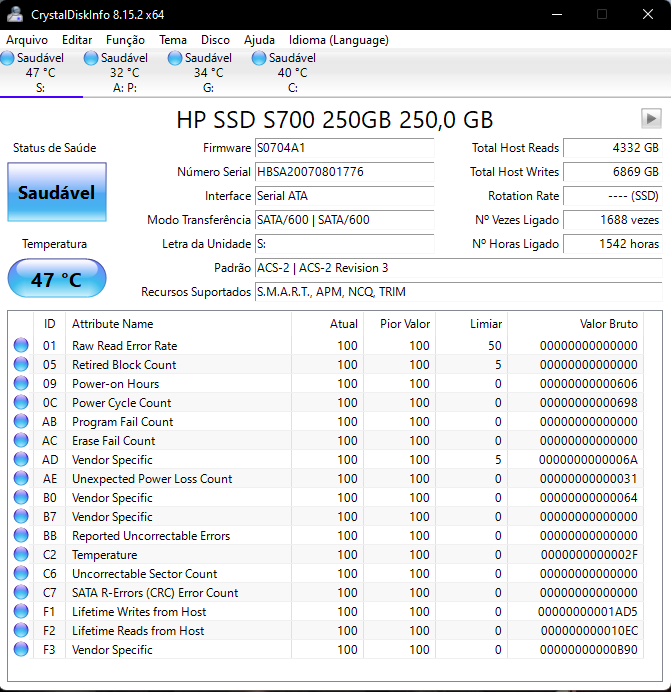Select the Raw Read Error Rate attribute name
The height and width of the screenshot is (692, 671).
pos(124,346)
